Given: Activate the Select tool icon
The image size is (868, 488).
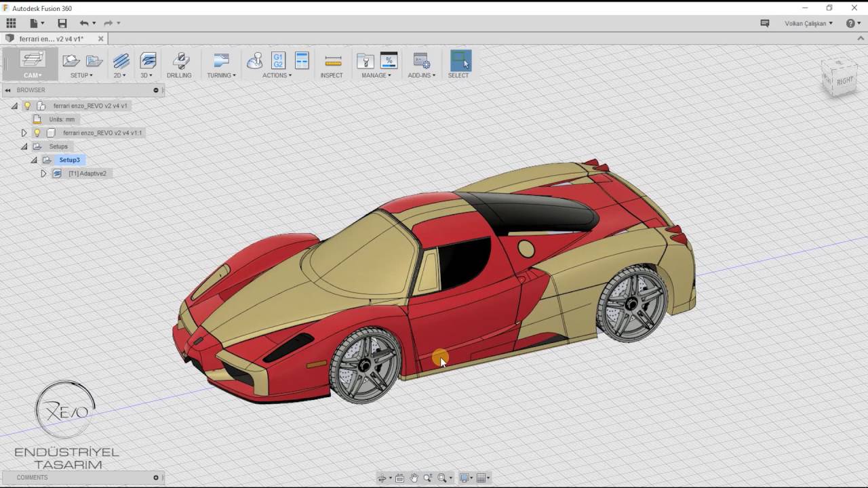Looking at the screenshot, I should pyautogui.click(x=460, y=60).
